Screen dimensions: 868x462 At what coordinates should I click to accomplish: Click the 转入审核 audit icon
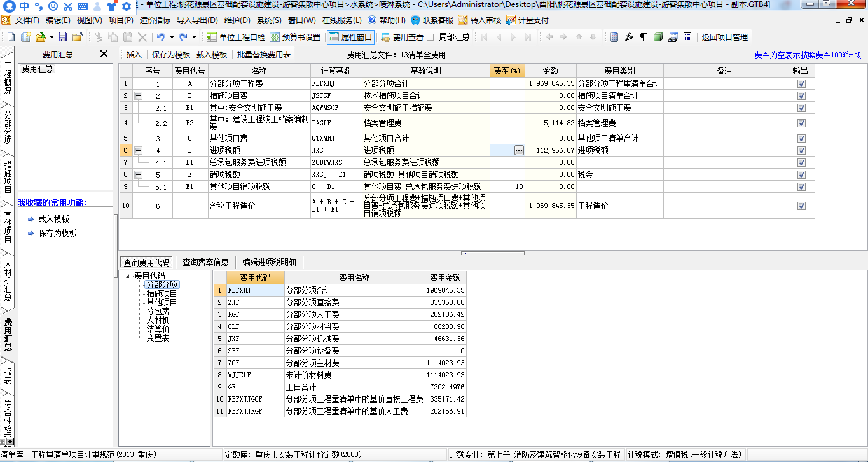pyautogui.click(x=463, y=20)
